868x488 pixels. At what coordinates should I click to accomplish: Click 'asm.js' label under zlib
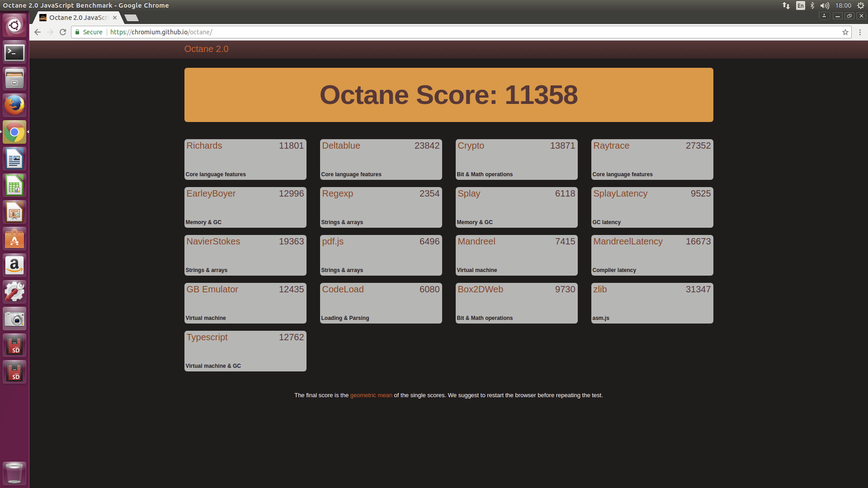tap(601, 318)
